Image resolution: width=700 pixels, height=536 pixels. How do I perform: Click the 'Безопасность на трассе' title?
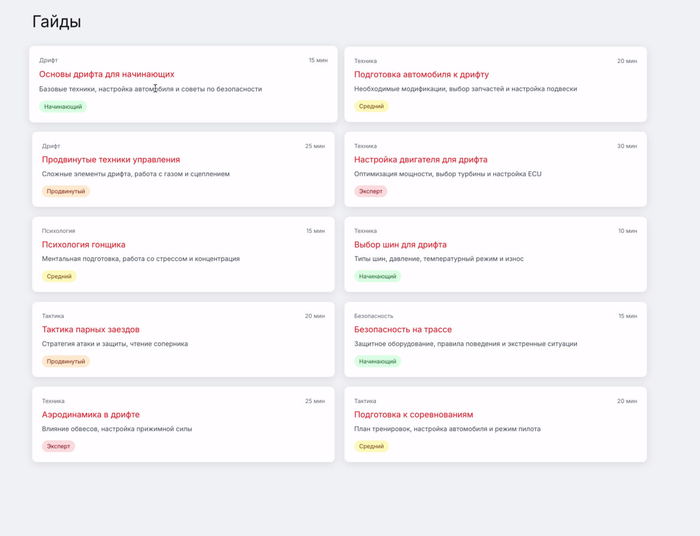click(x=403, y=329)
